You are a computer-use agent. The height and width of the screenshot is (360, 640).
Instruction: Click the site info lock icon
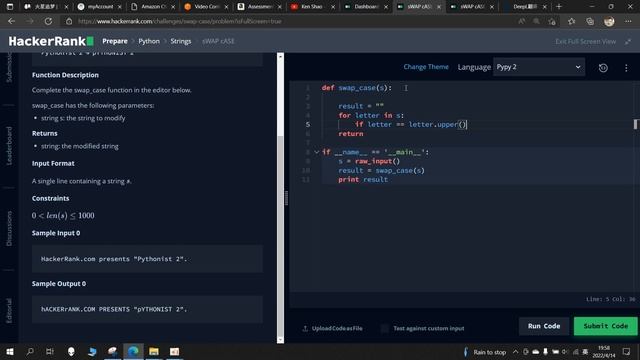tap(69, 21)
